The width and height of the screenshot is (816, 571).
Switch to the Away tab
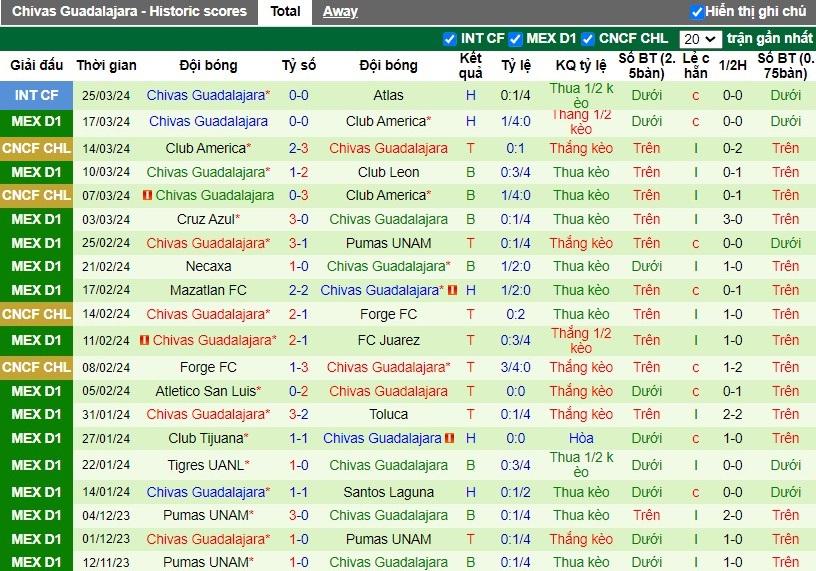[x=340, y=11]
